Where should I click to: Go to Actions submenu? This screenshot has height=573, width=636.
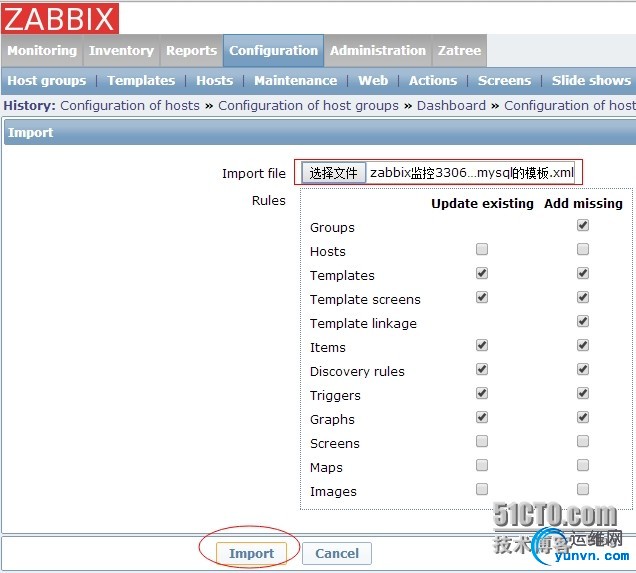[x=433, y=81]
